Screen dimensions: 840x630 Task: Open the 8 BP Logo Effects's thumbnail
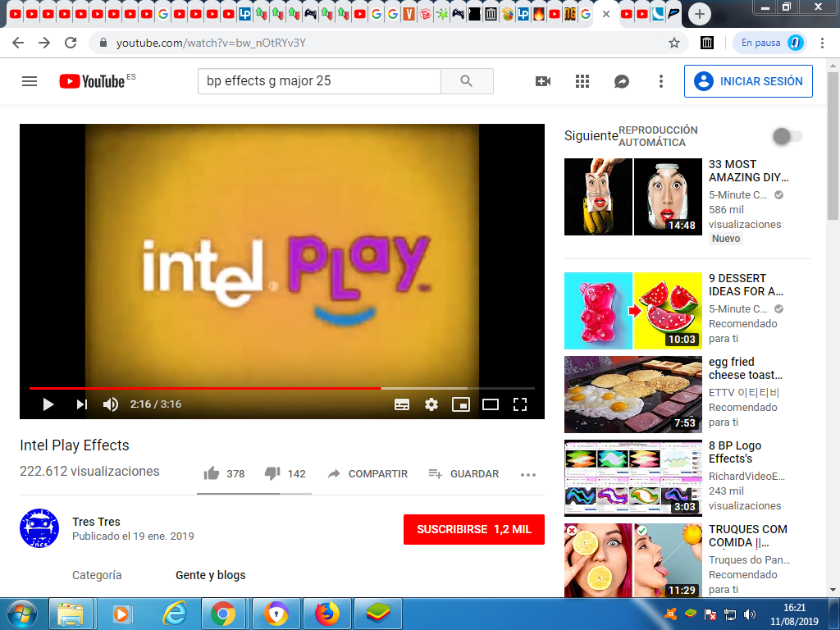point(632,478)
